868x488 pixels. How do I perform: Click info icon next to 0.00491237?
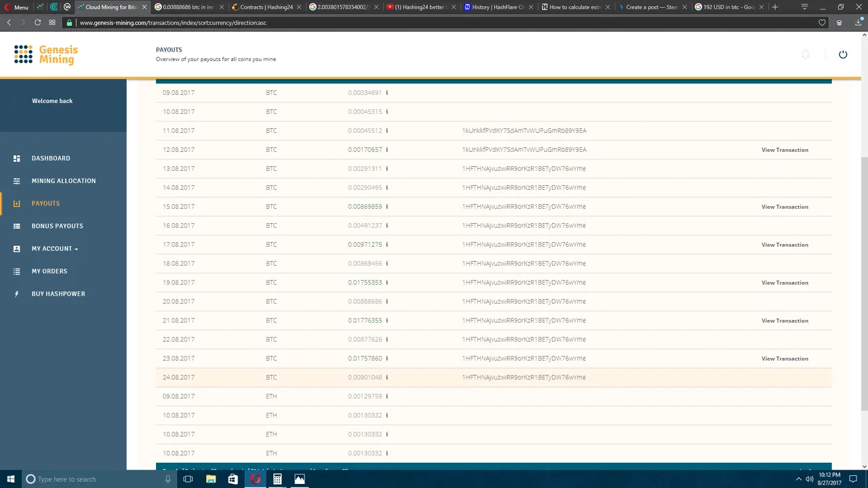point(387,226)
